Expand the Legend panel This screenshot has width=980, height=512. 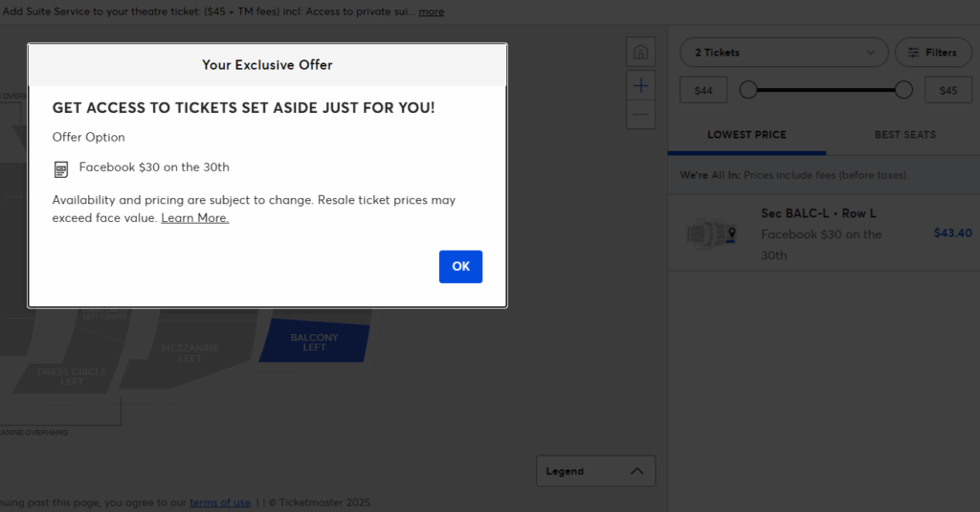[x=595, y=471]
